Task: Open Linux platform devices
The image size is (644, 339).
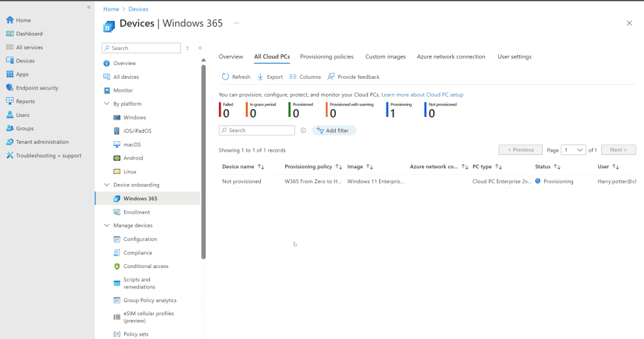Action: pos(125,171)
